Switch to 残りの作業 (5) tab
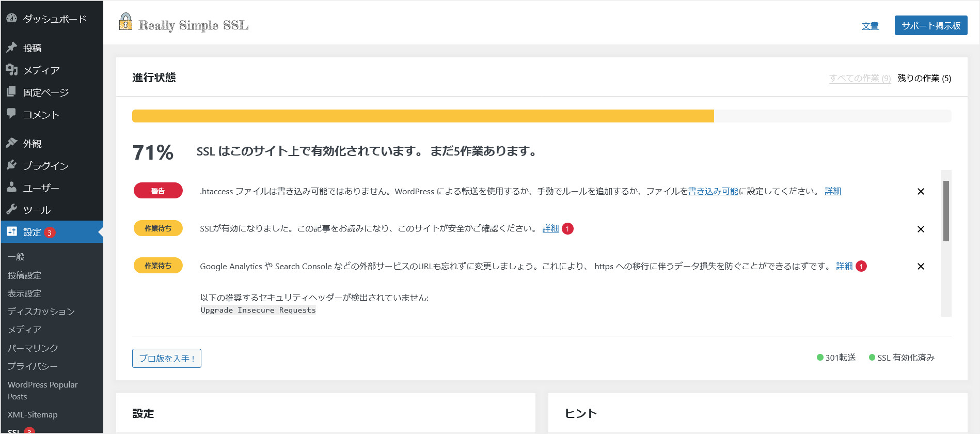The width and height of the screenshot is (980, 434). pyautogui.click(x=924, y=78)
